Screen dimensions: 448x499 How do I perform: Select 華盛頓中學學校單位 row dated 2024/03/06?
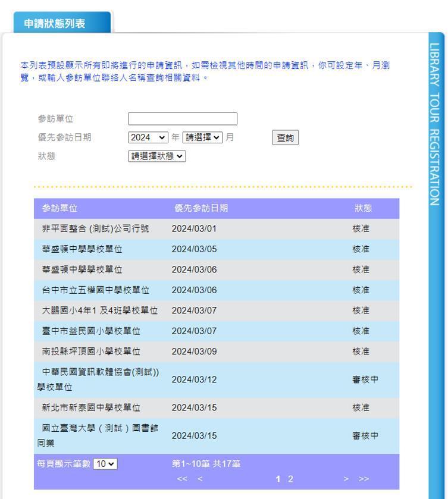(217, 269)
